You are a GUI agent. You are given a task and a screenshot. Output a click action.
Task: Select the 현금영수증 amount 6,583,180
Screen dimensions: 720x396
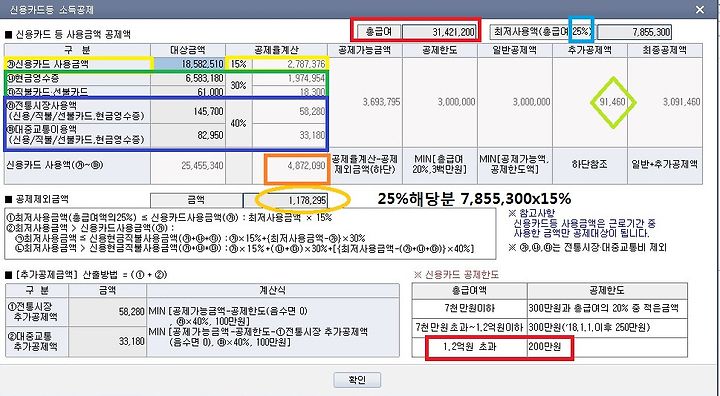188,79
